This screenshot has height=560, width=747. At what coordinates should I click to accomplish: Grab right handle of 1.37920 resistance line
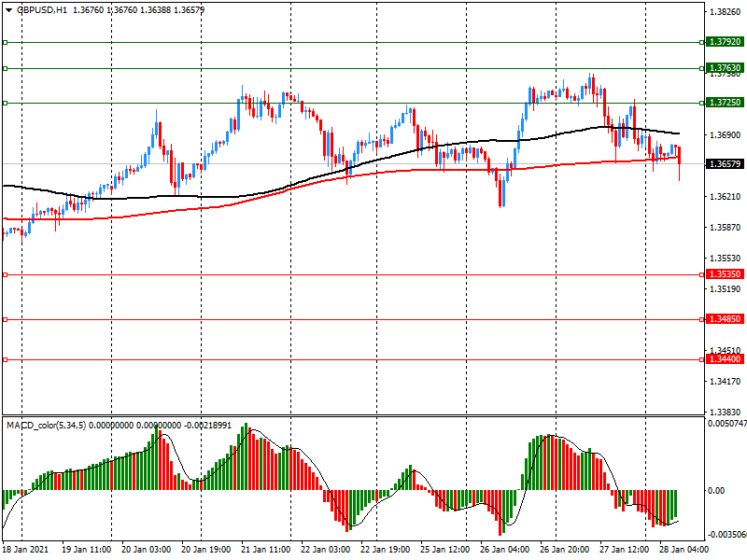coord(702,42)
